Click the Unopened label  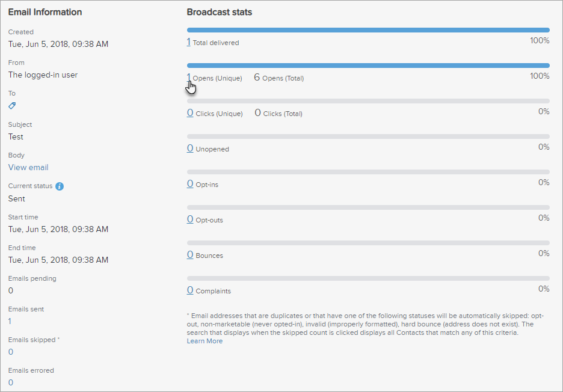[x=212, y=149]
